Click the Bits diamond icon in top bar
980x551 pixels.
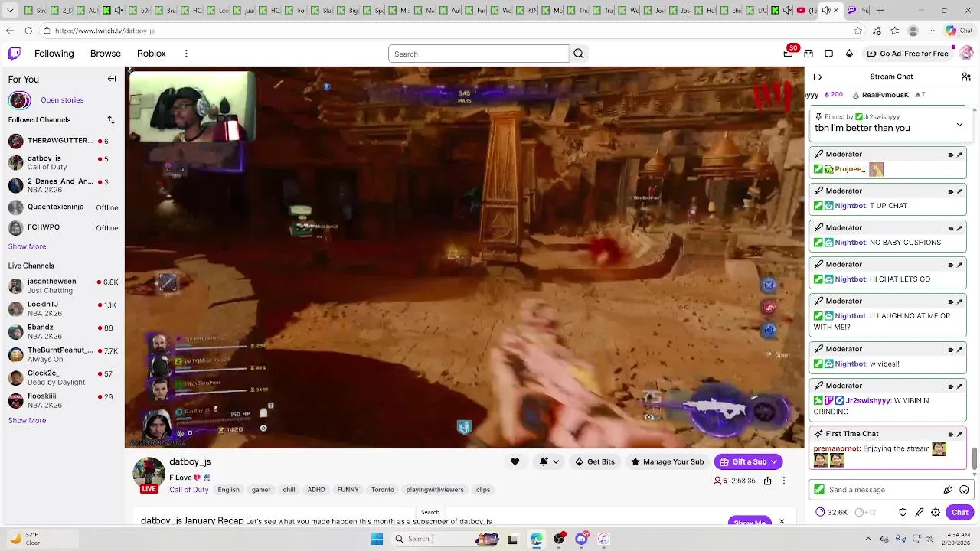pyautogui.click(x=849, y=54)
